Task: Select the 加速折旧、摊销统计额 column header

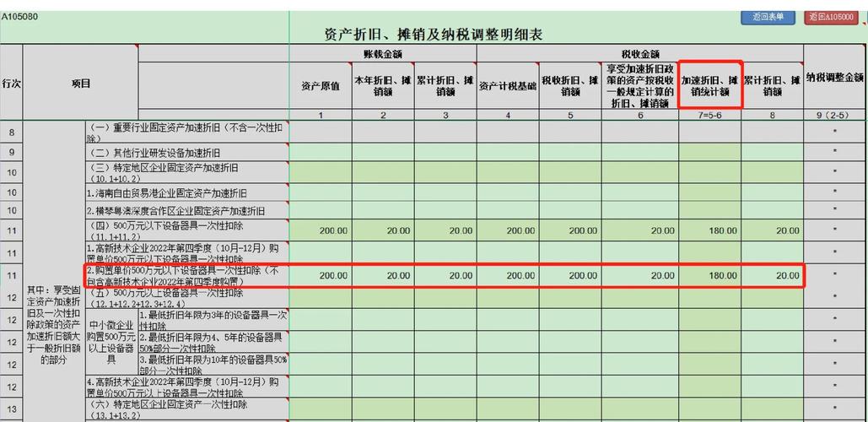Action: (x=710, y=84)
